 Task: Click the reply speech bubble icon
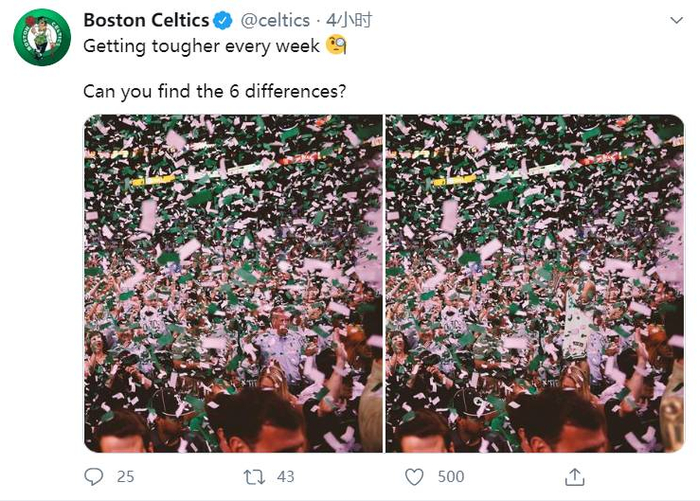(94, 476)
